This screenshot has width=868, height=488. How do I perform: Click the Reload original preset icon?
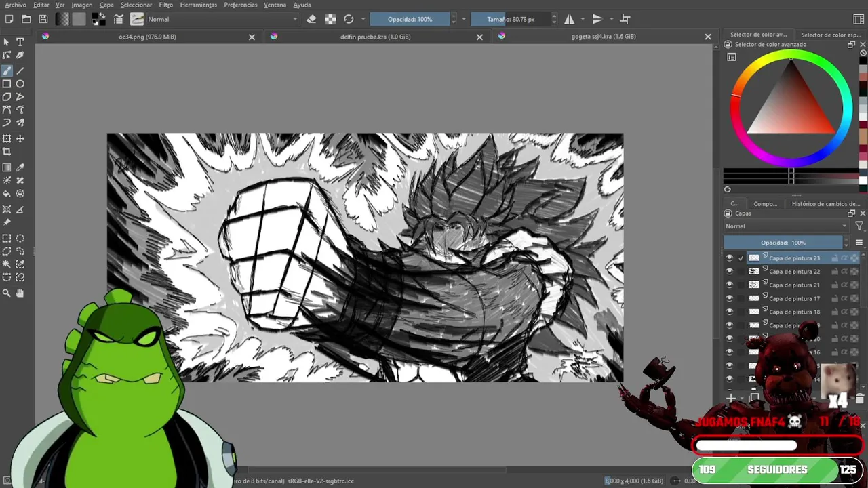tap(349, 19)
